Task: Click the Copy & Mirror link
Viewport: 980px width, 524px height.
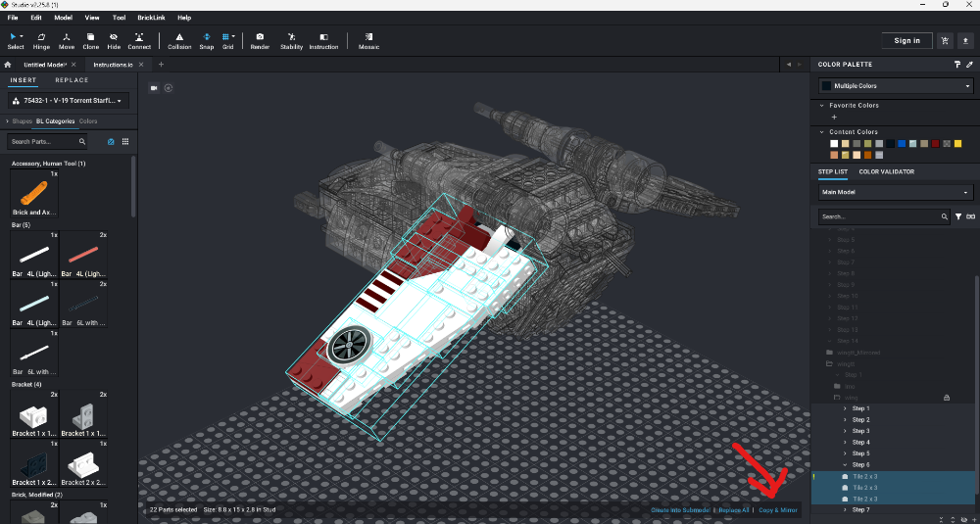Action: 778,510
